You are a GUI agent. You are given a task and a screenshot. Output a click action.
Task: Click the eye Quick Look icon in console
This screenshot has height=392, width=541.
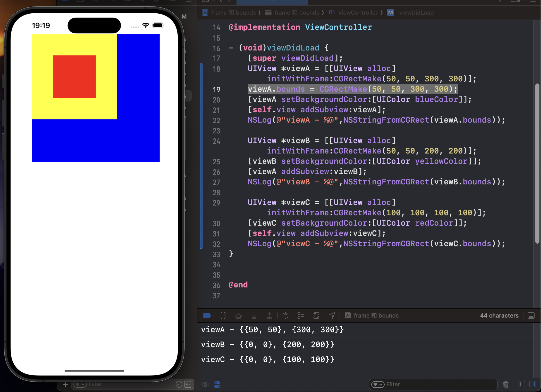(x=205, y=385)
